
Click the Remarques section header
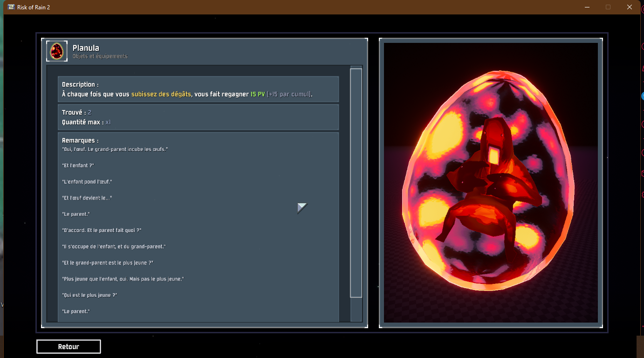click(80, 140)
